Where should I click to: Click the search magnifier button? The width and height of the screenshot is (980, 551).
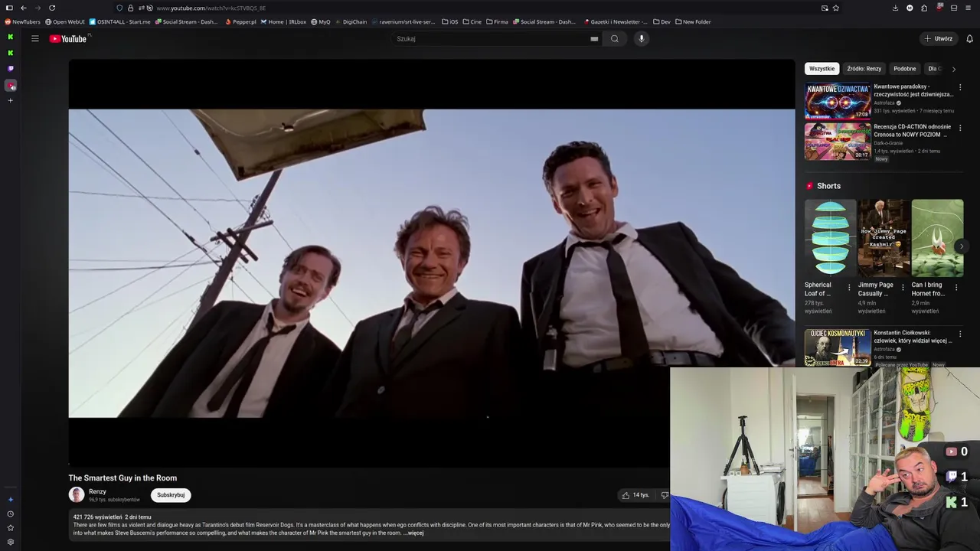click(614, 38)
